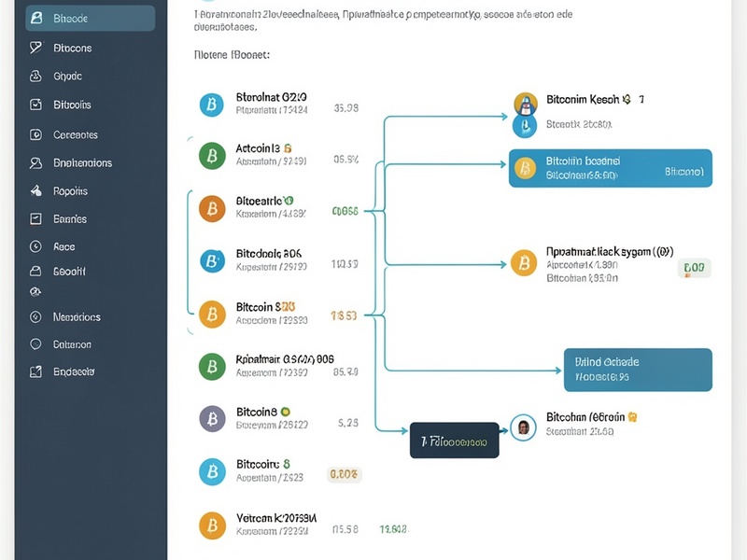Click the blue coin icon beside Sterolnat

[x=212, y=105]
